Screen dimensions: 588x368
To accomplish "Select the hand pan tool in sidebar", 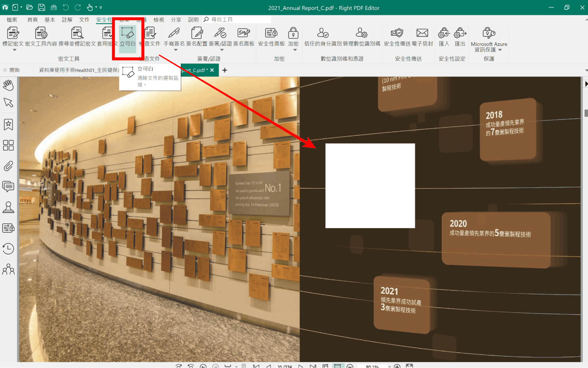I will coord(8,85).
